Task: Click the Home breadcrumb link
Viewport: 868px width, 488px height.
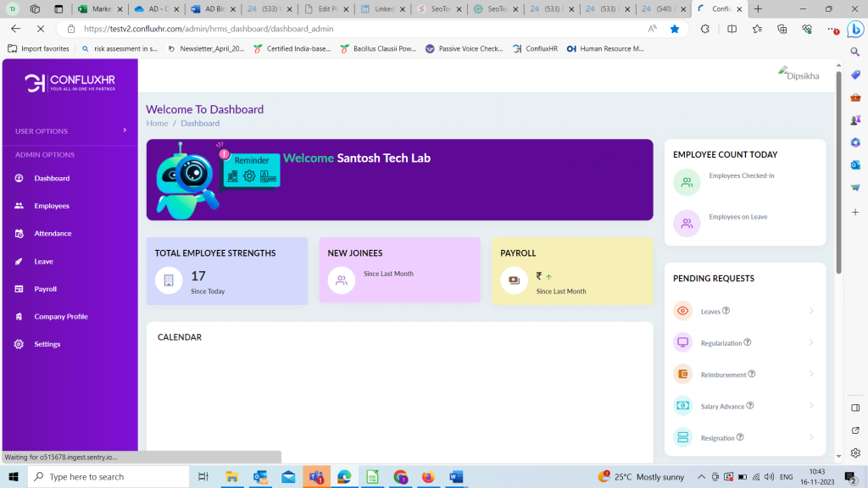Action: click(x=157, y=124)
